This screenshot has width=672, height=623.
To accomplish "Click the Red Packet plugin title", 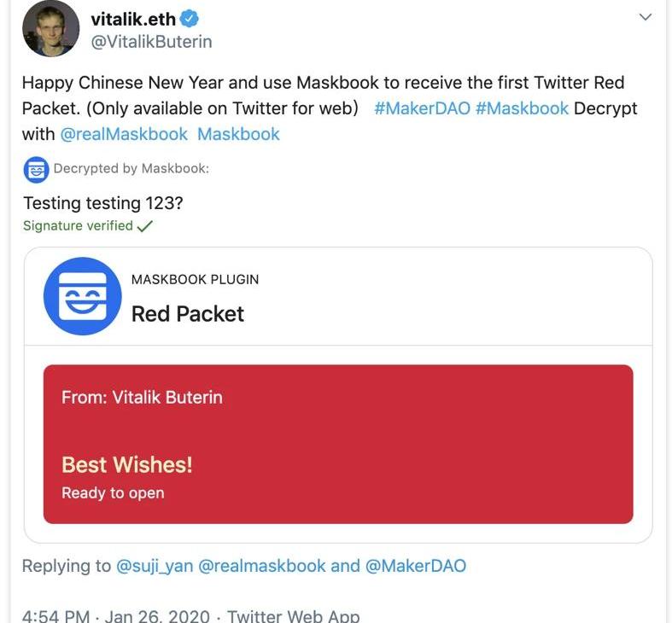I will click(x=188, y=314).
